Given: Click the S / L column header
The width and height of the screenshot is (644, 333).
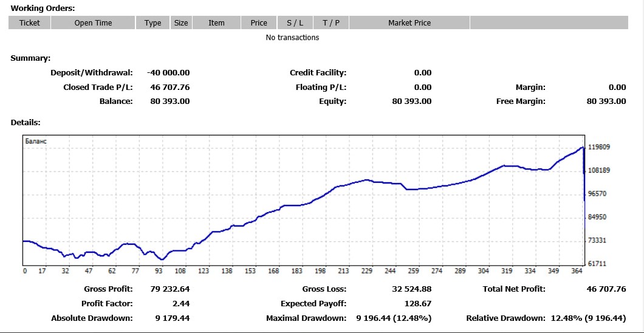Looking at the screenshot, I should click(x=295, y=22).
